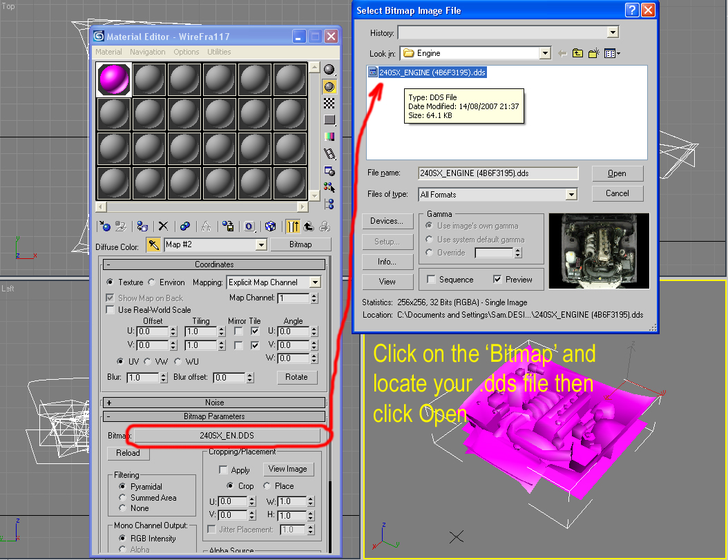
Task: Open the Look in Engine dropdown
Action: click(x=545, y=53)
